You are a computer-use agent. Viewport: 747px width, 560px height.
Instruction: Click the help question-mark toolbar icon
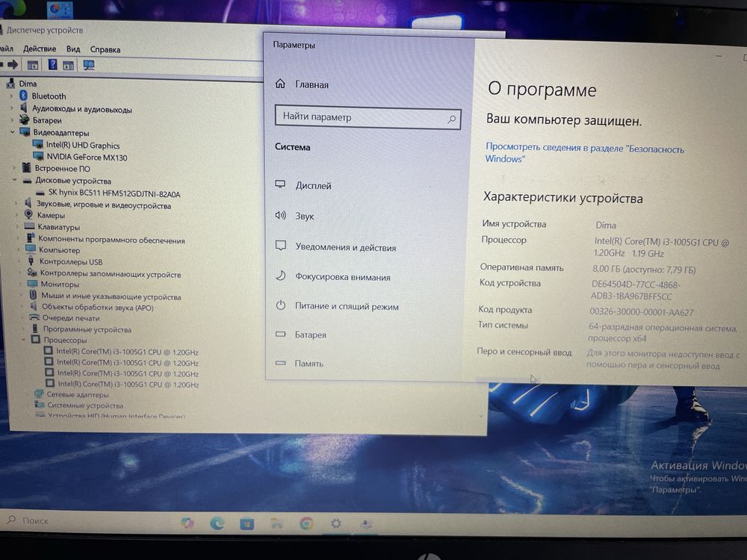[x=52, y=65]
